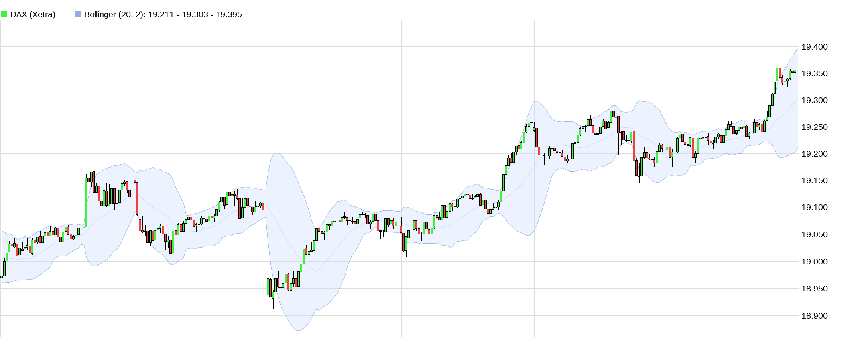Click the 18.950 price axis label

click(x=814, y=289)
